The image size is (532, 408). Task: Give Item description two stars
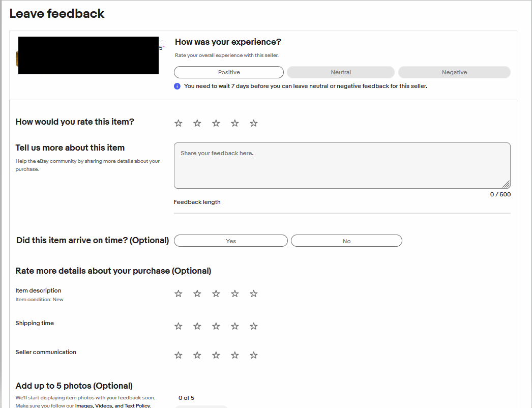click(x=197, y=294)
